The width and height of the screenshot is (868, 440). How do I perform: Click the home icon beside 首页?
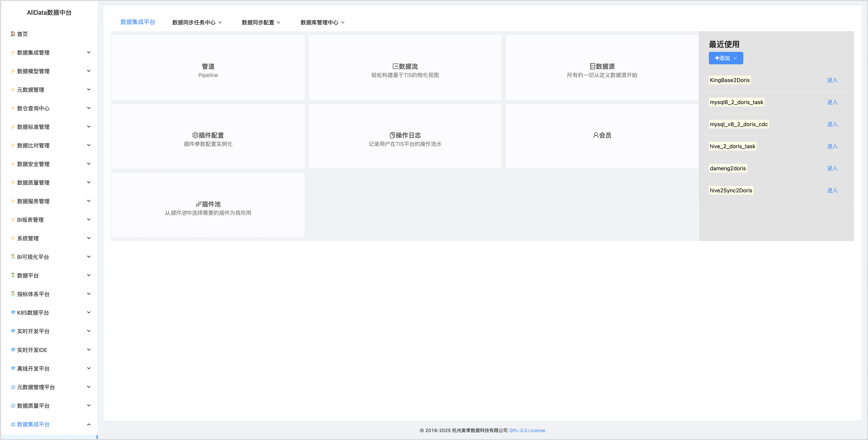pyautogui.click(x=13, y=34)
